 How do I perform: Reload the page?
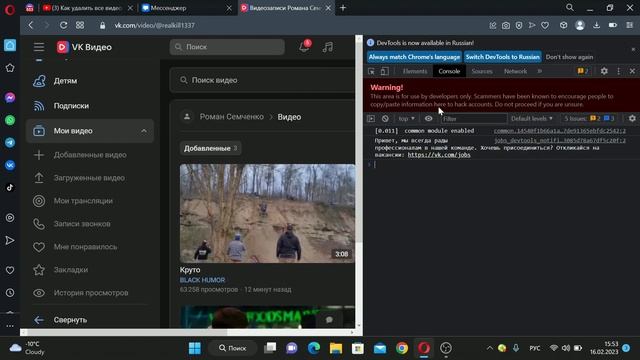pos(63,25)
